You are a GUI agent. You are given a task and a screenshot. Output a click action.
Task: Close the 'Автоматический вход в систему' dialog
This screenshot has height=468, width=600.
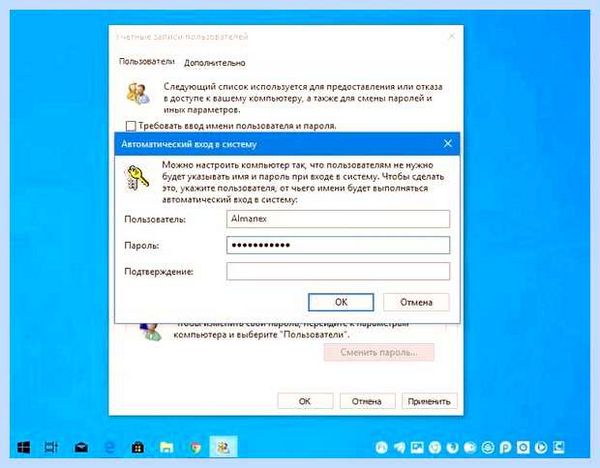448,144
